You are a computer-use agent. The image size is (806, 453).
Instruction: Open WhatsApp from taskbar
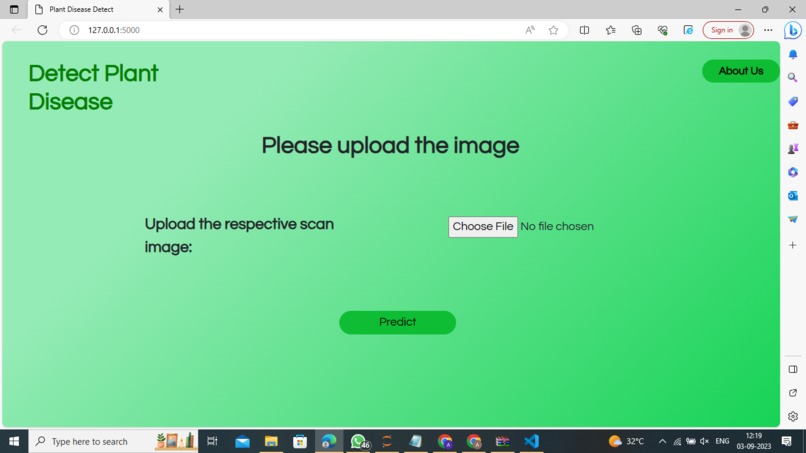pos(358,441)
